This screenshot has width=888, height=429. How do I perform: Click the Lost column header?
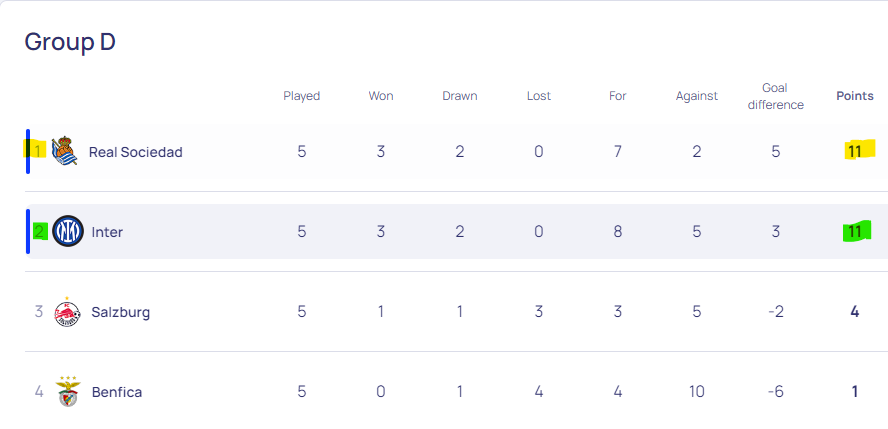click(x=539, y=96)
